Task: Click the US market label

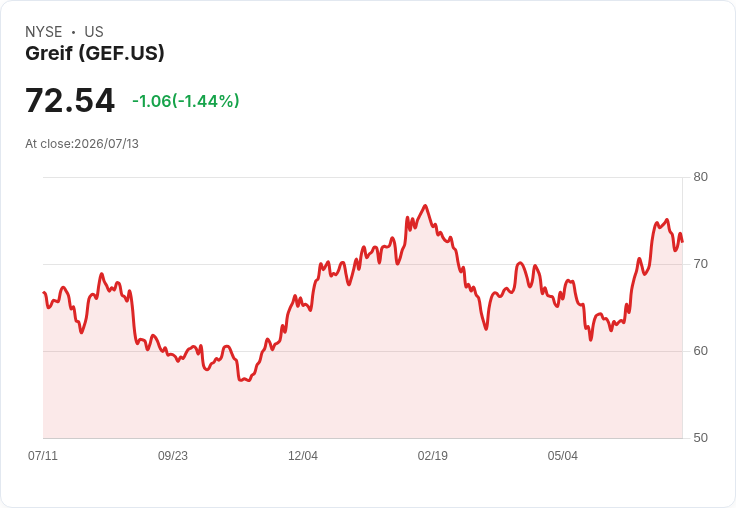Action: pyautogui.click(x=94, y=32)
